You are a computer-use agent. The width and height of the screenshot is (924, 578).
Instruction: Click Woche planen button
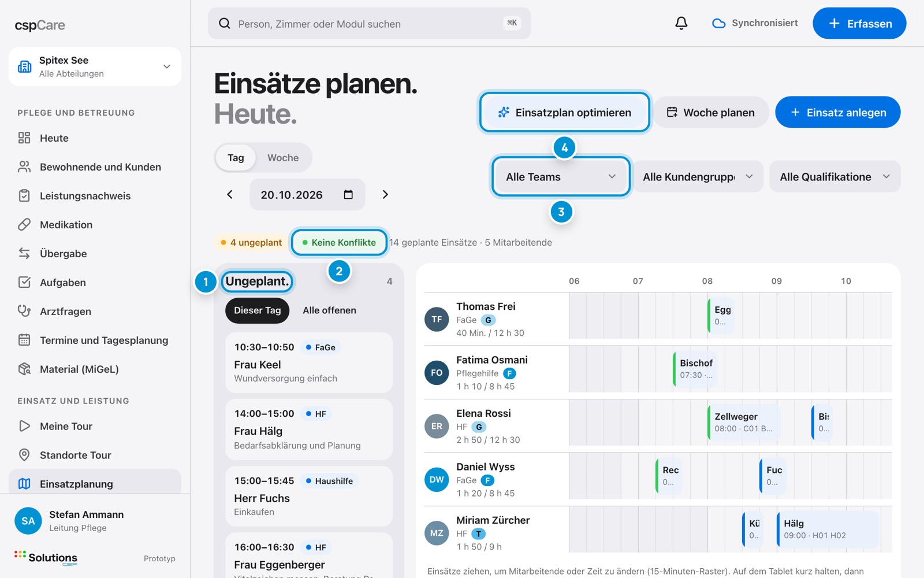711,113
